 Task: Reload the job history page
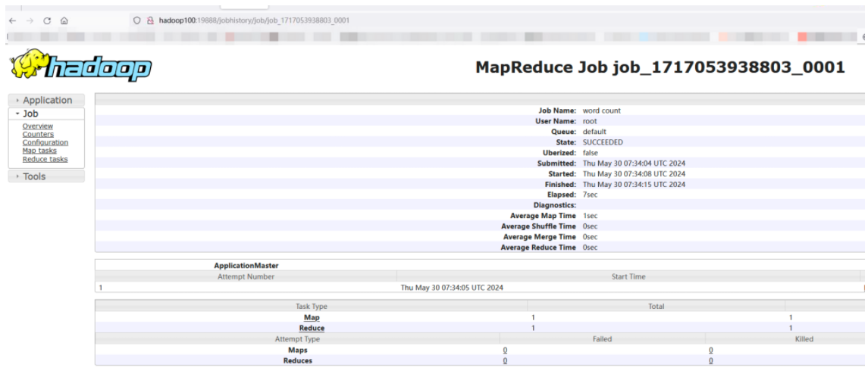(47, 20)
